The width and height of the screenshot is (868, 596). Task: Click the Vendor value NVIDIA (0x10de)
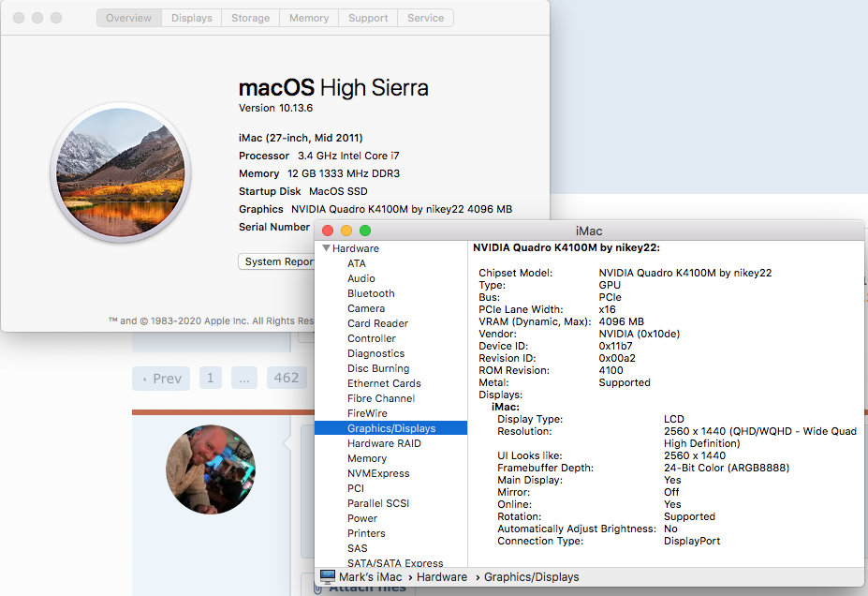(x=639, y=334)
